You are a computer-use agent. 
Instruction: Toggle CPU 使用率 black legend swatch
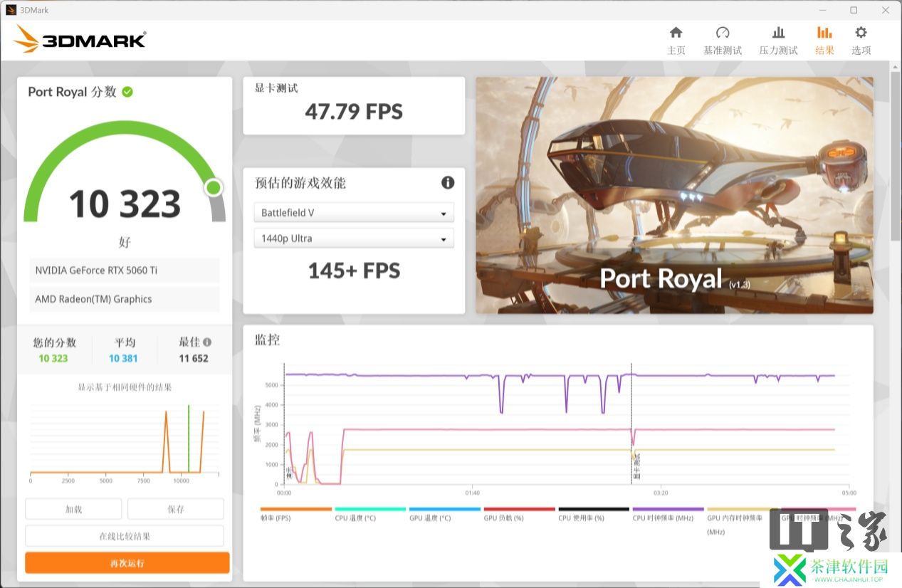(594, 509)
